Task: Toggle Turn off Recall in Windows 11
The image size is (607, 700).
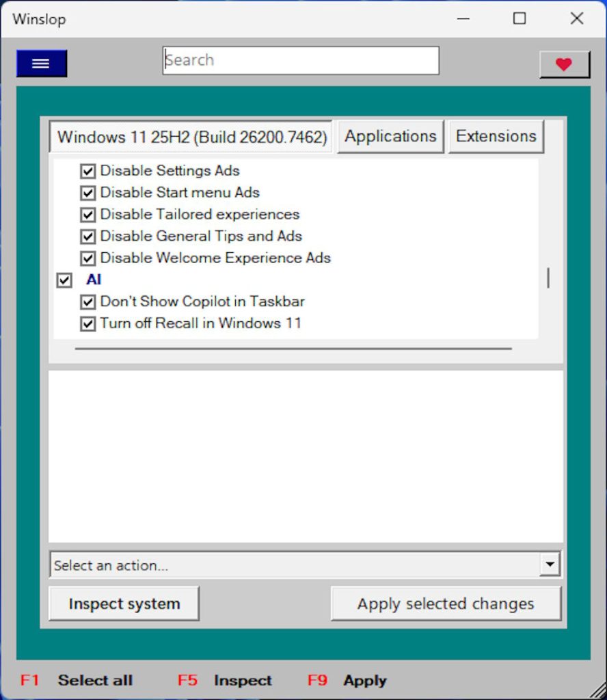Action: coord(87,324)
